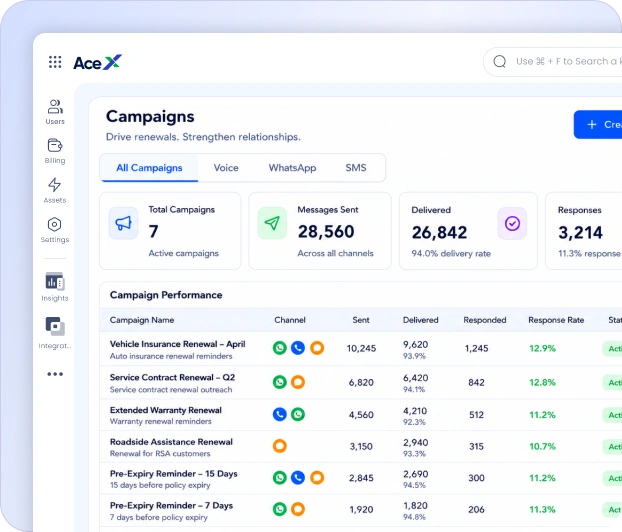
Task: Click the 10,245 sent value
Action: [x=361, y=348]
